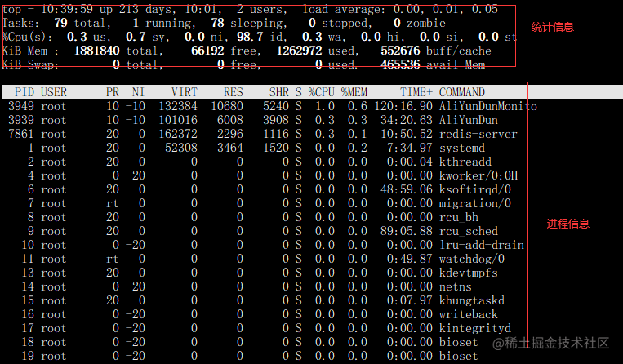Select the 98.7 idle CPU value
The height and width of the screenshot is (364, 623).
[250, 37]
